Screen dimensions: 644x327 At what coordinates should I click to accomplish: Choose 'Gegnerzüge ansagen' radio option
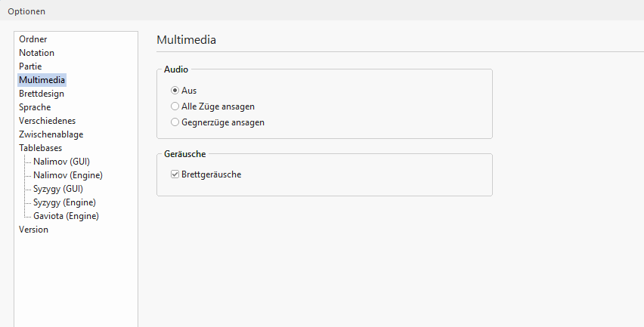[175, 122]
